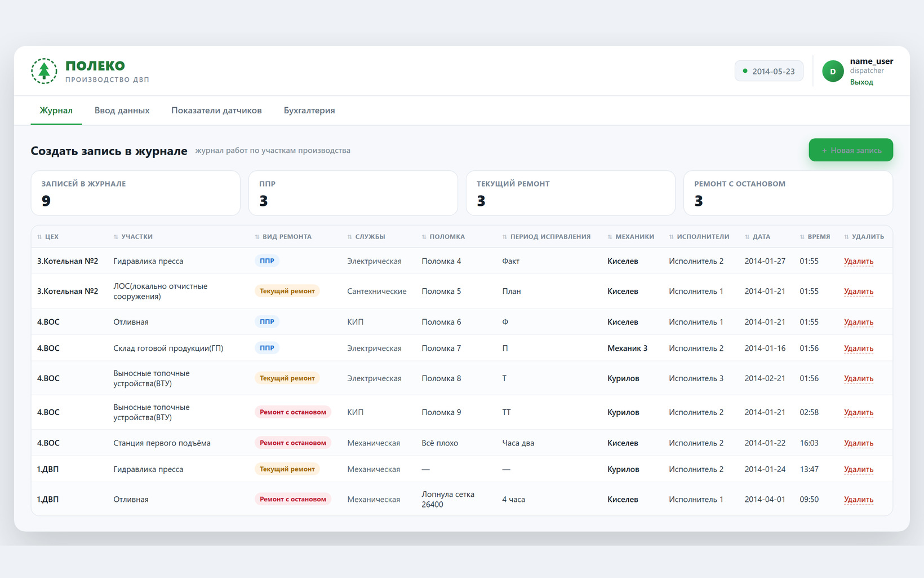Click the green user avatar D

click(x=833, y=71)
